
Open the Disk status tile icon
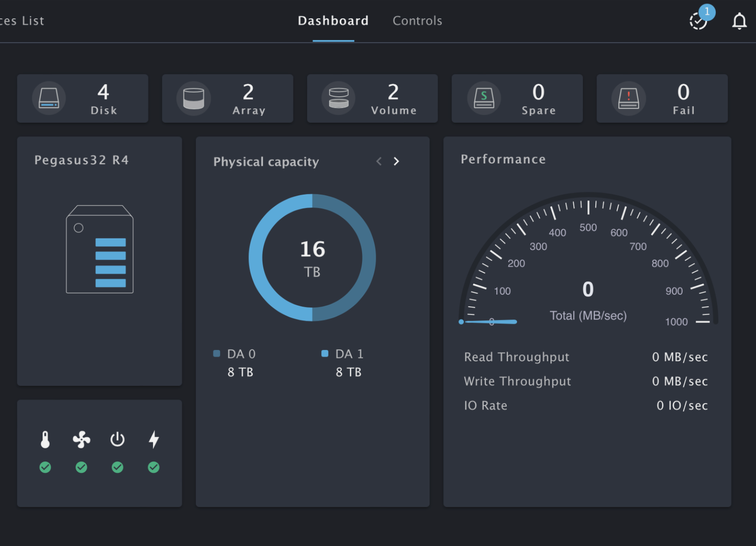pos(49,98)
